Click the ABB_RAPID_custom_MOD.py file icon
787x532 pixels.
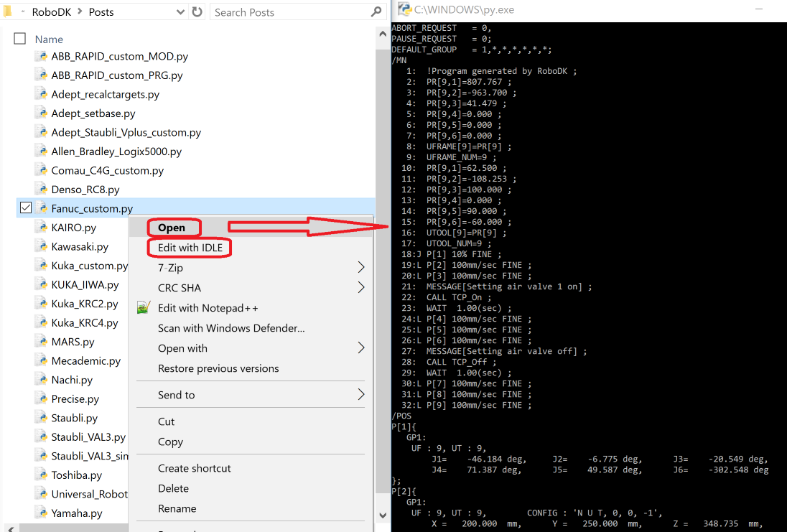point(42,56)
